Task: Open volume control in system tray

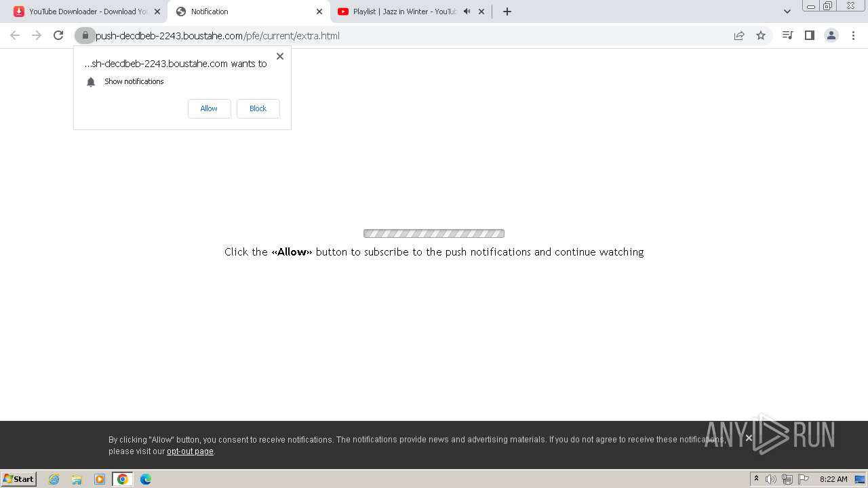Action: pos(771,479)
